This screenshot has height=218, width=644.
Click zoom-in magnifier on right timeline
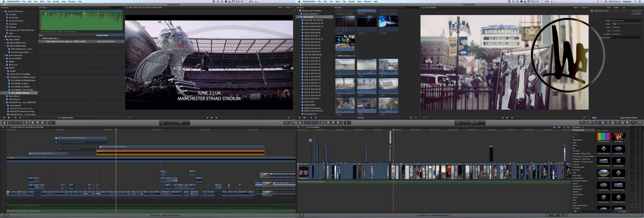pyautogui.click(x=561, y=215)
